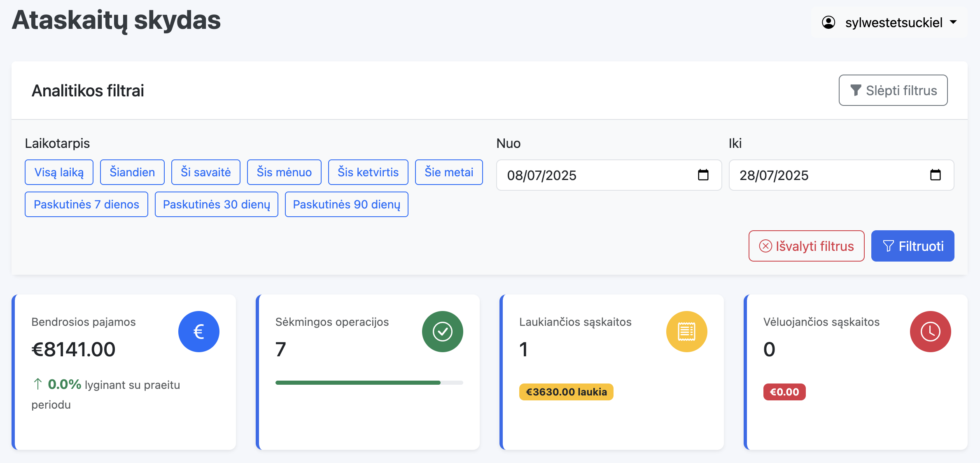Click the red clock overdue icon
The height and width of the screenshot is (463, 980).
tap(930, 332)
